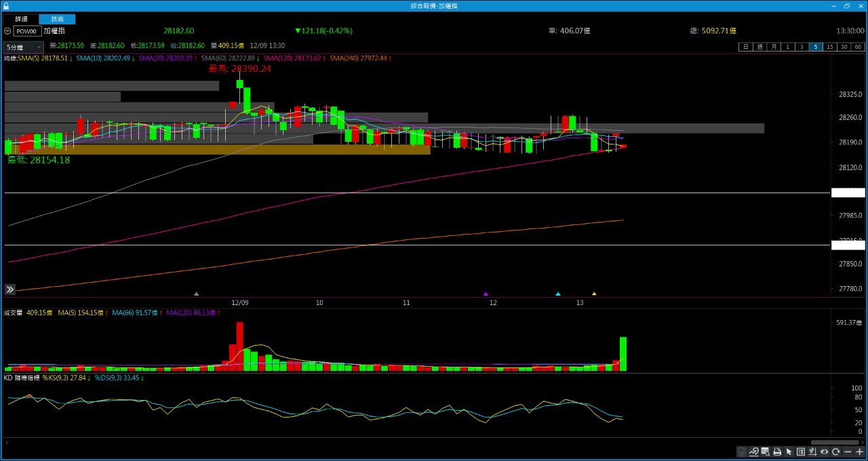Select the 日 daily period button
The height and width of the screenshot is (461, 868).
click(746, 47)
